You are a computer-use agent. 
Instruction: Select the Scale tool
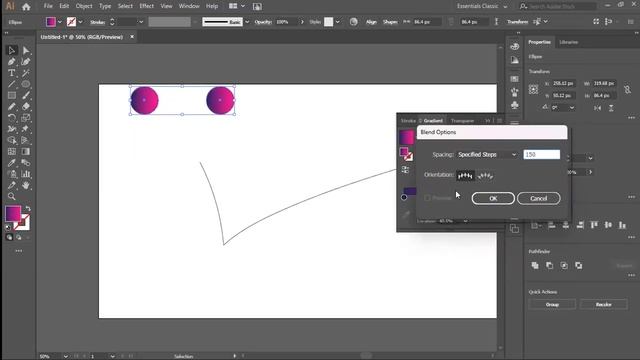pyautogui.click(x=26, y=118)
